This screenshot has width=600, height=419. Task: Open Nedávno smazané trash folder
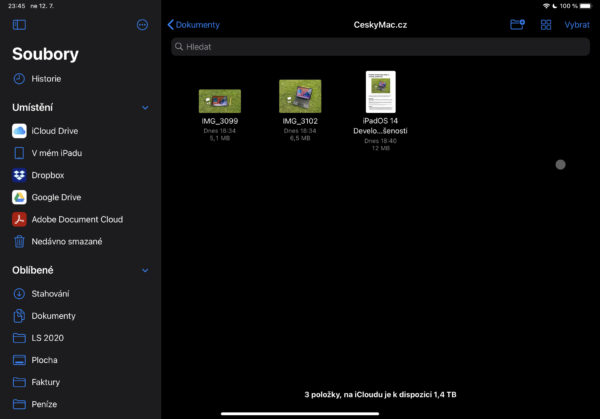(x=66, y=241)
